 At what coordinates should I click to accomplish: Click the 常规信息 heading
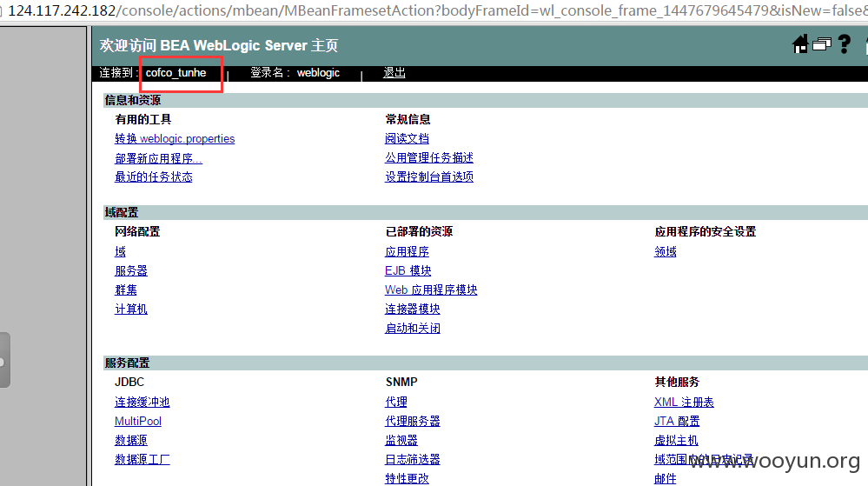[x=408, y=119]
